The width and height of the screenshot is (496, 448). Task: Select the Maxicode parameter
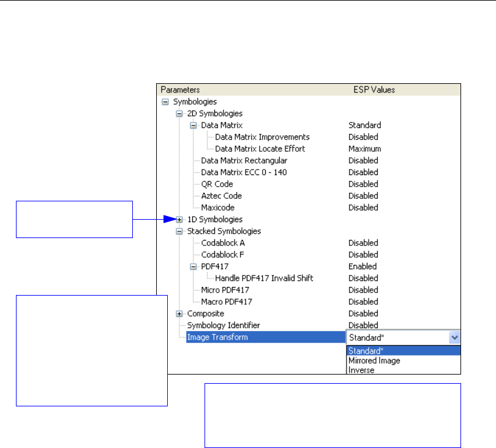pos(217,207)
